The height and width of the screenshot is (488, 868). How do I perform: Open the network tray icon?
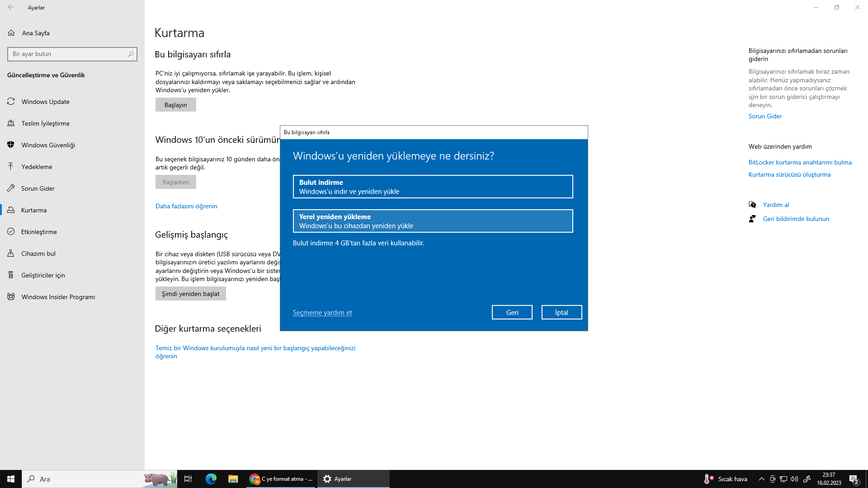tap(783, 479)
